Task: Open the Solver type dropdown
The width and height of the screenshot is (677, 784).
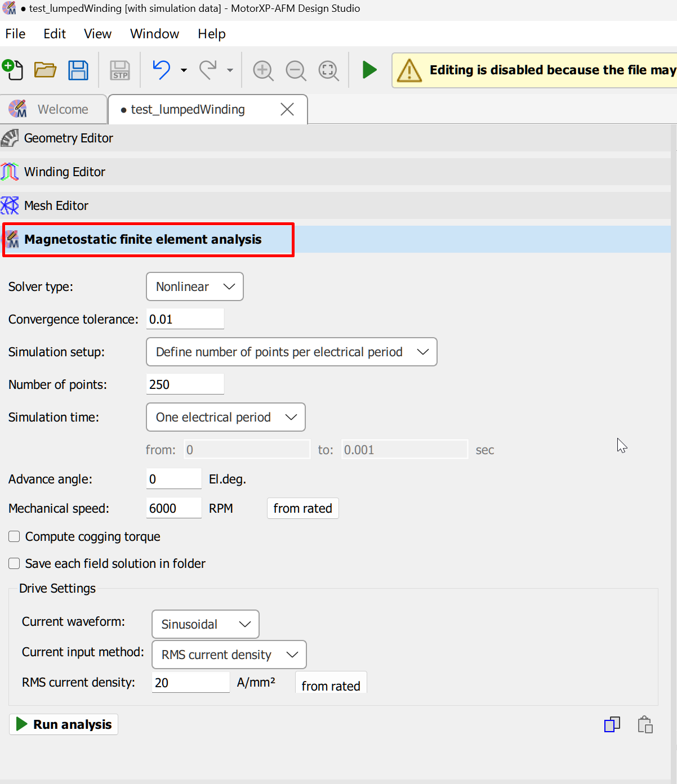Action: point(195,286)
